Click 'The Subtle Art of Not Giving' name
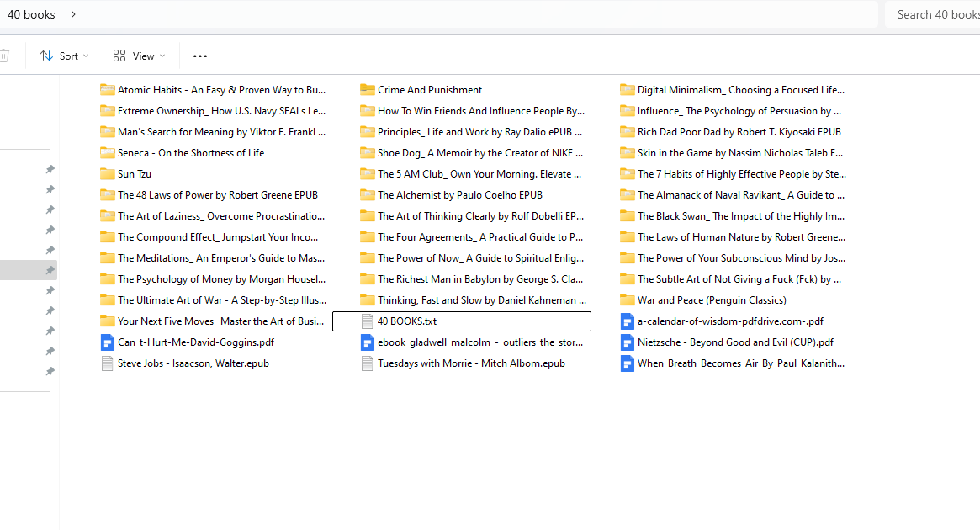Image resolution: width=980 pixels, height=530 pixels. 739,279
